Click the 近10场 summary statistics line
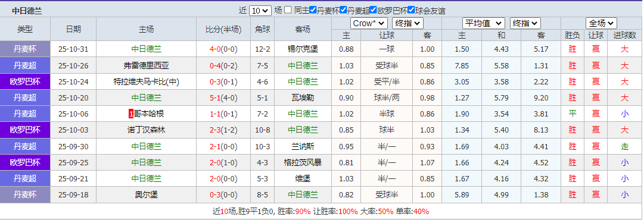This screenshot has height=220, width=644. point(321,212)
